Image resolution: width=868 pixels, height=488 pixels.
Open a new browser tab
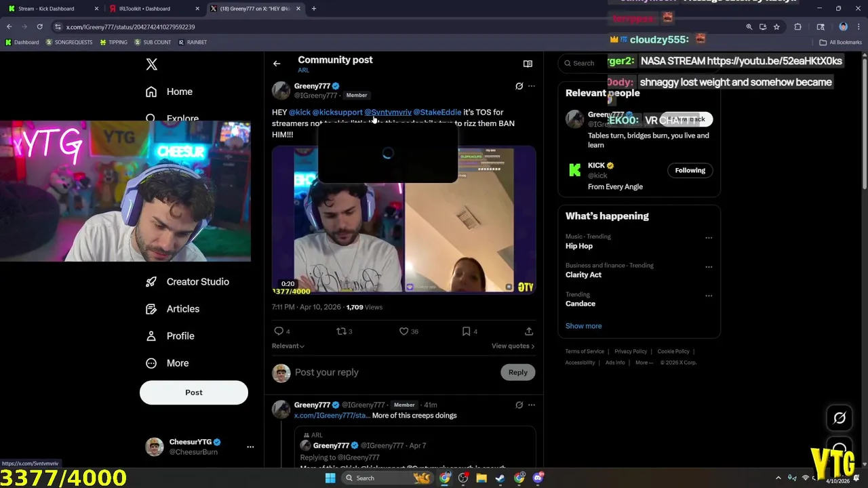point(313,9)
